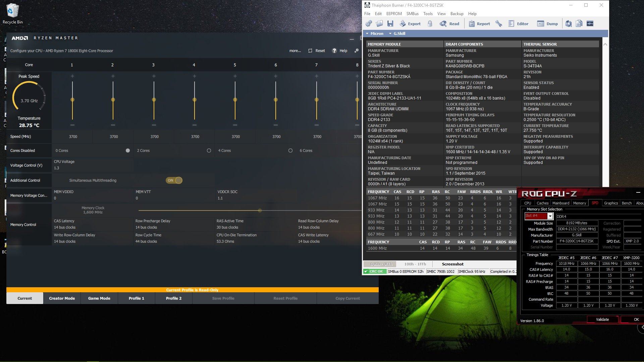Image resolution: width=644 pixels, height=362 pixels.
Task: Click the scroll up arrow in Thaiphoon report
Action: 605,44
